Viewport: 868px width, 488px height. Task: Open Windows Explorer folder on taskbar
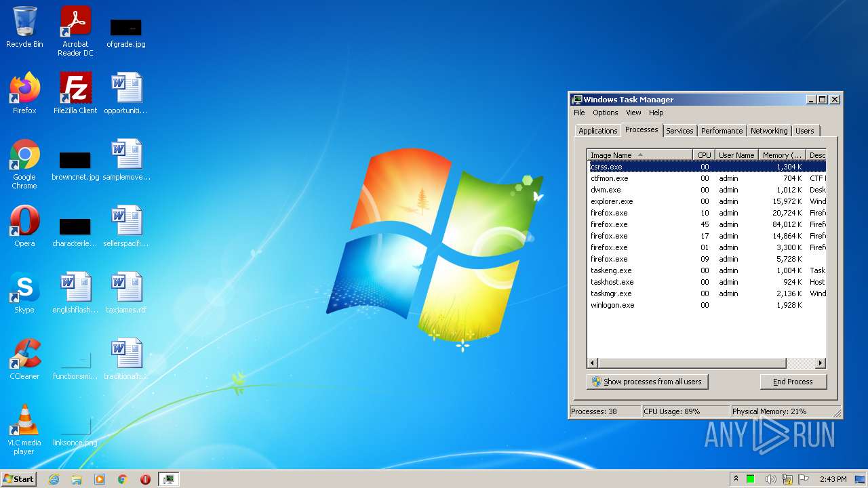pyautogui.click(x=77, y=479)
